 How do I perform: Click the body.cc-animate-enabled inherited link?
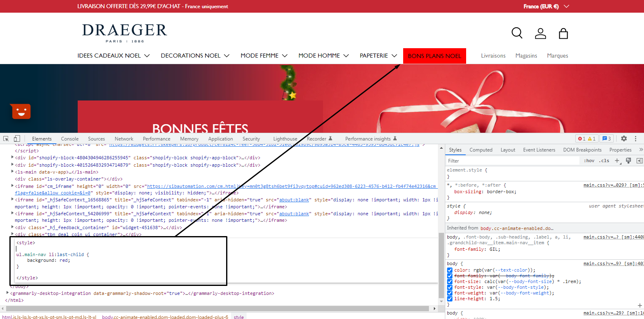click(516, 228)
